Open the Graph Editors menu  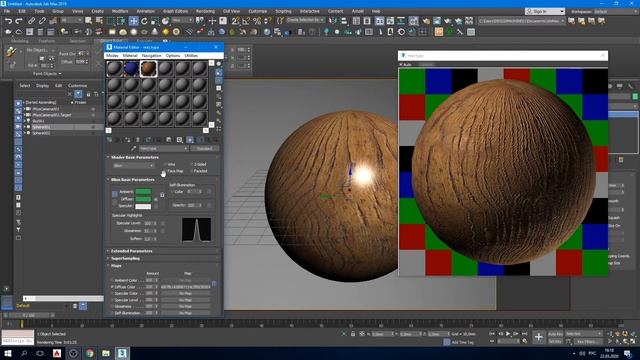176,11
